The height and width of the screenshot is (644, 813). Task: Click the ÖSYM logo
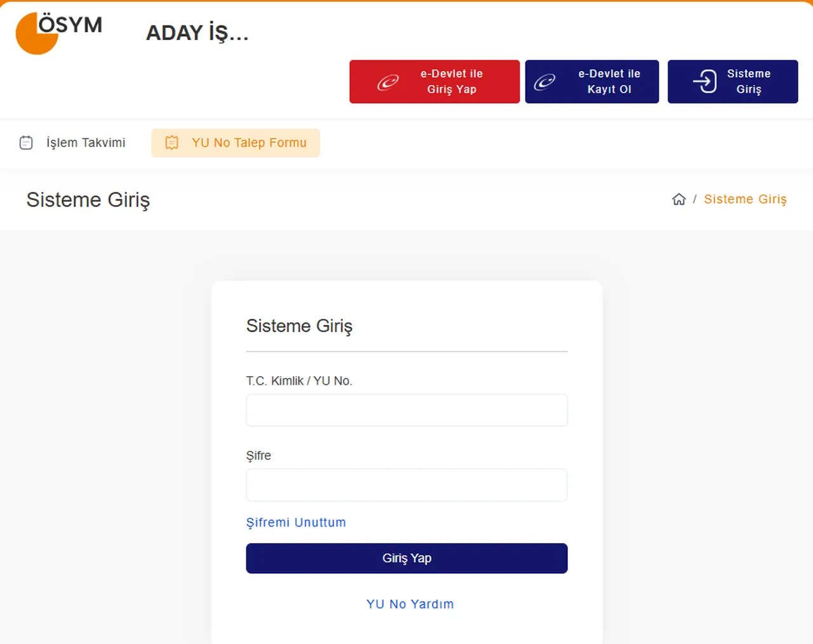coord(58,32)
